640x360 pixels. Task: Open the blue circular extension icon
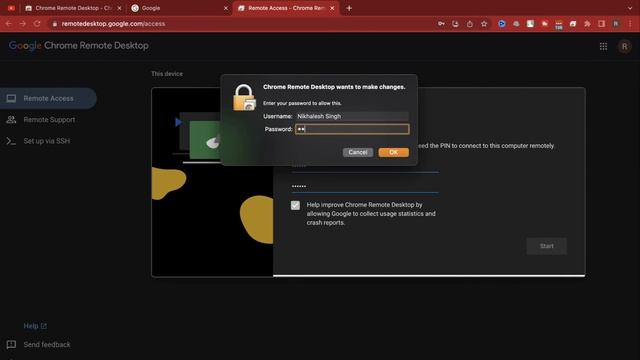(x=502, y=24)
